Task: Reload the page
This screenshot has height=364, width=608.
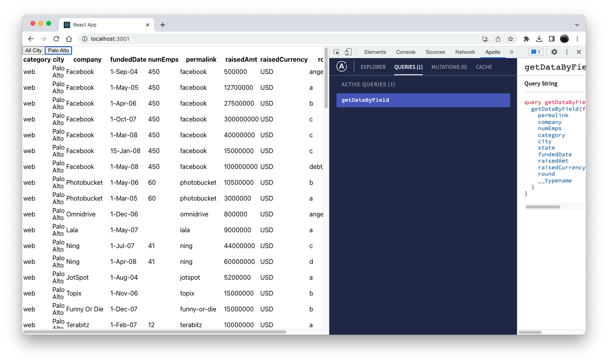Action: click(x=56, y=39)
